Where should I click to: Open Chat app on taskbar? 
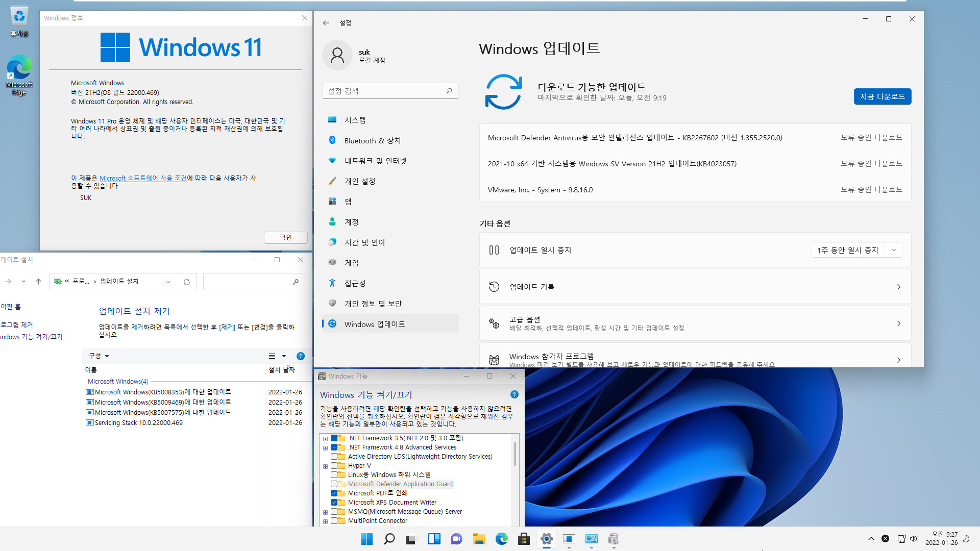tap(456, 539)
